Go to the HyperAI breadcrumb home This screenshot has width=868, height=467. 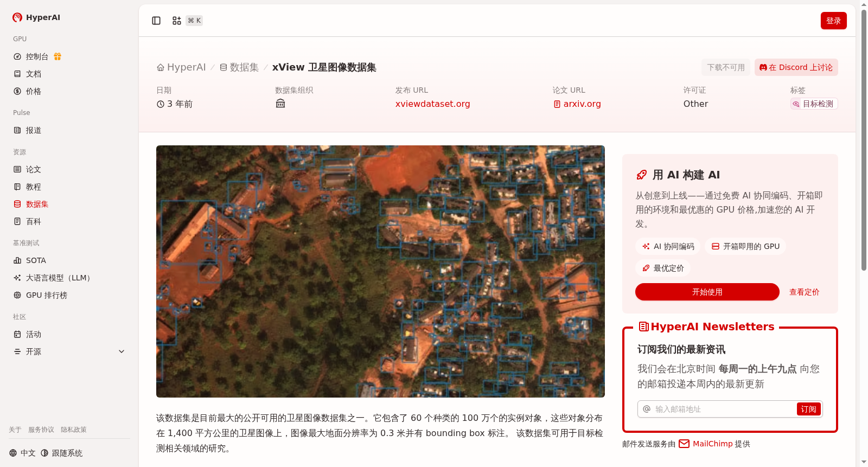point(181,67)
